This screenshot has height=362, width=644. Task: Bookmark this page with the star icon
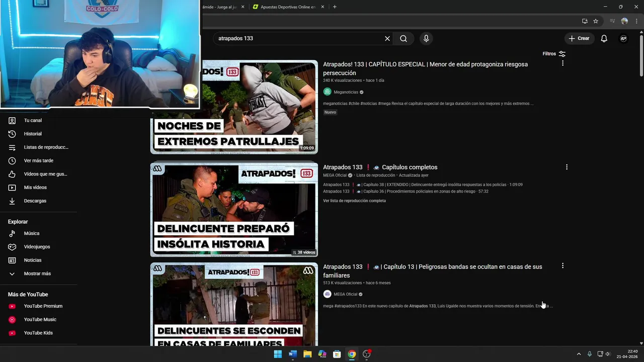(596, 21)
